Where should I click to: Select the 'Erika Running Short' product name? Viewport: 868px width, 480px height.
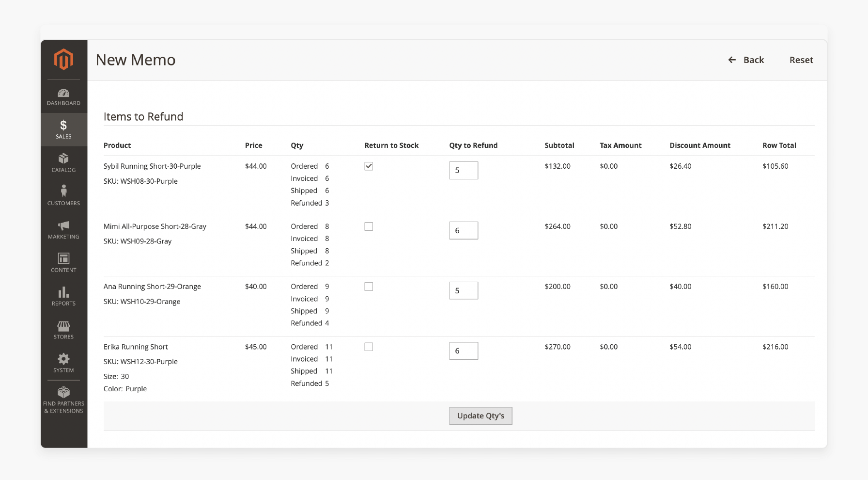136,347
